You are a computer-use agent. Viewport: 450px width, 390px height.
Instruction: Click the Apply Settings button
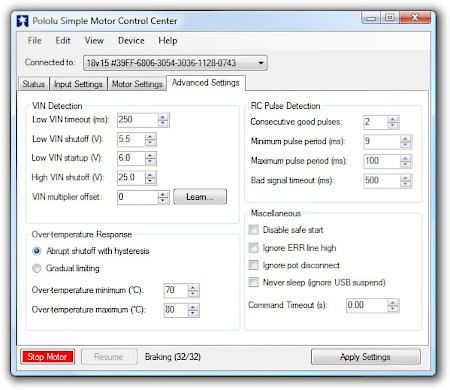click(x=365, y=357)
